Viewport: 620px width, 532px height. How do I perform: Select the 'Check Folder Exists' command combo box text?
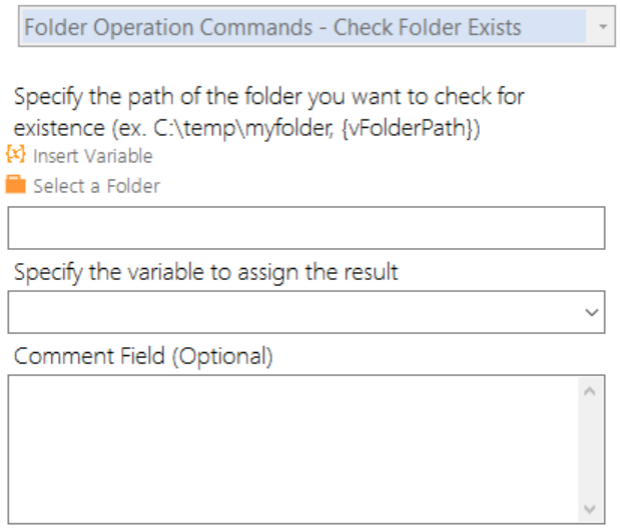(273, 27)
